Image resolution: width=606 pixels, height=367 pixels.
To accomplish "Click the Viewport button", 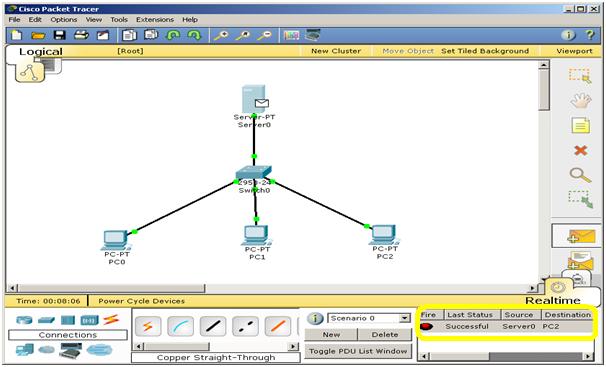I will pyautogui.click(x=574, y=51).
